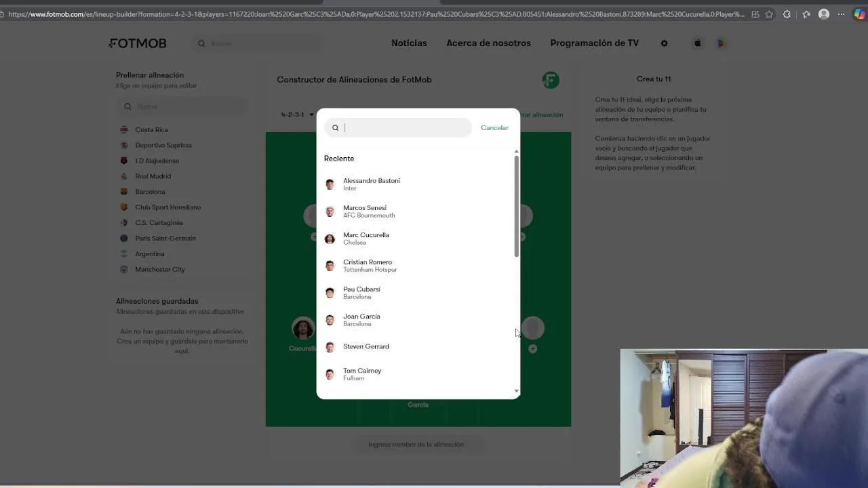This screenshot has height=488, width=868.
Task: Select Paris Saint-Germain crest icon
Action: point(124,239)
